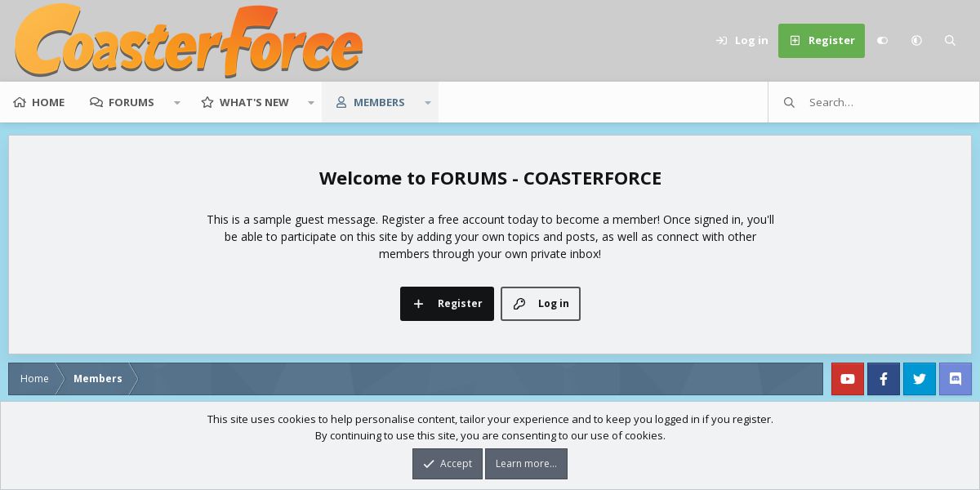Click the Log in link in header
This screenshot has width=980, height=490.
tap(742, 41)
